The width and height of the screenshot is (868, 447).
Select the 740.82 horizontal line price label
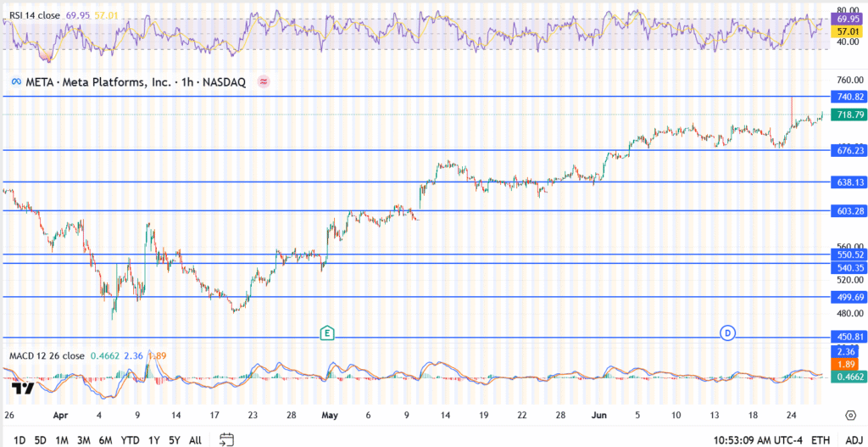pos(849,97)
